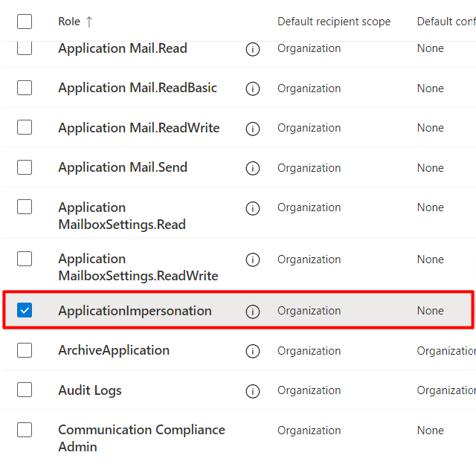This screenshot has height=461, width=476.
Task: Click info icon beside Application Mail.Read
Action: 253,49
